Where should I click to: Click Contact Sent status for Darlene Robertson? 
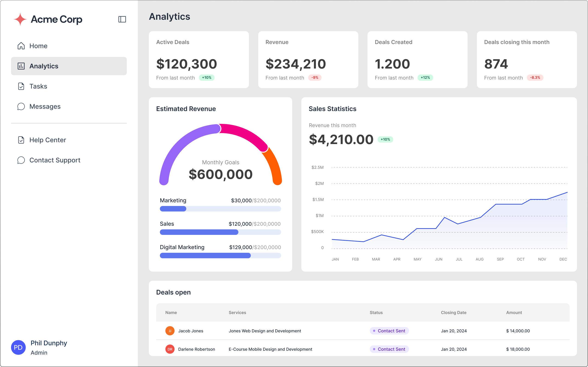point(389,349)
